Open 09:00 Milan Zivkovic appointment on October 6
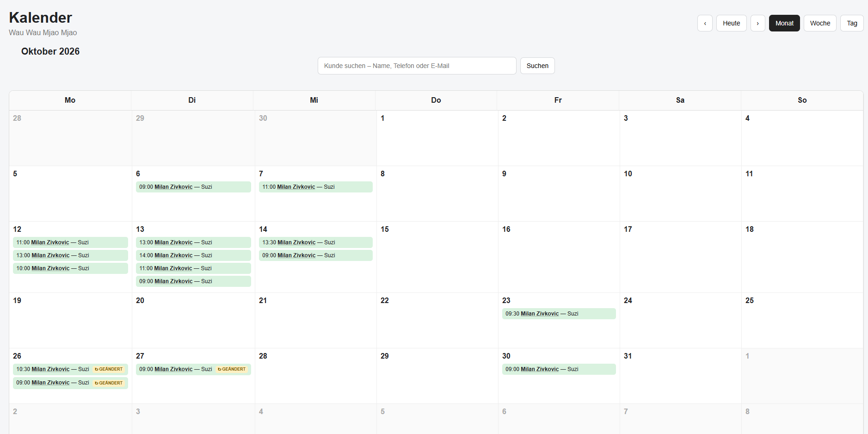Viewport: 868px width, 434px height. pos(193,187)
